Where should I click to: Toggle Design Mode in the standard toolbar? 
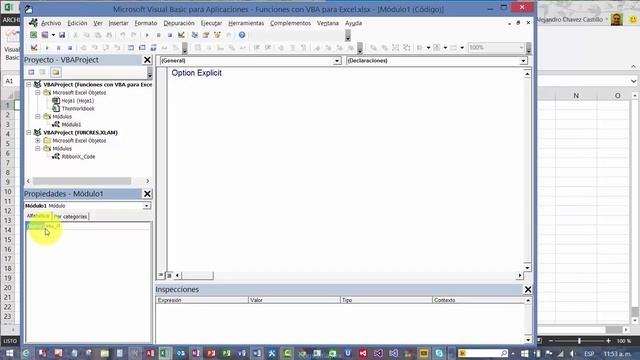coord(181,35)
